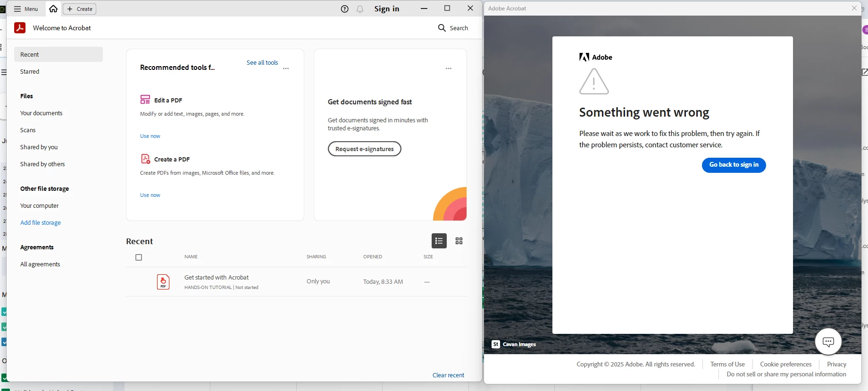Click Sign in at the top
The height and width of the screenshot is (391, 868).
387,9
